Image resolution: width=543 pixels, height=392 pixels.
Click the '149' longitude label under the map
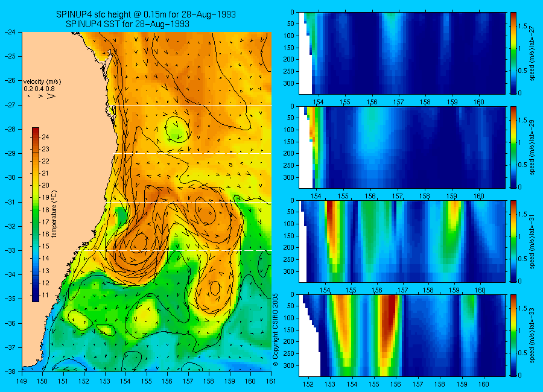coord(22,381)
